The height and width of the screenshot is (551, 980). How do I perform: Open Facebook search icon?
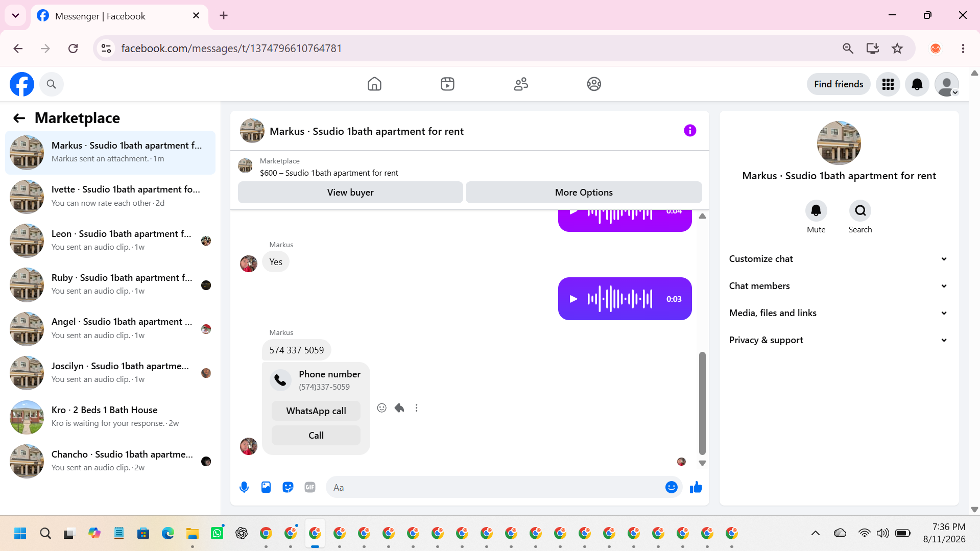click(x=51, y=84)
